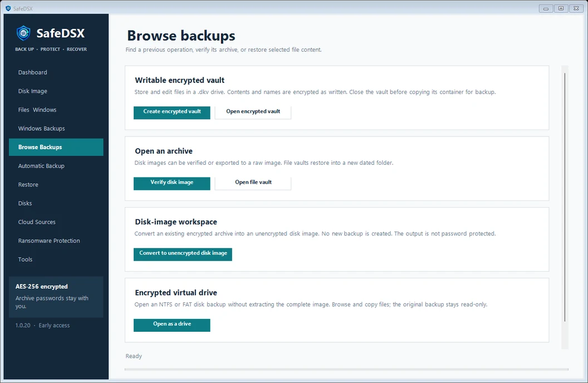
Task: Maximize the SafeDSX window
Action: tap(561, 8)
